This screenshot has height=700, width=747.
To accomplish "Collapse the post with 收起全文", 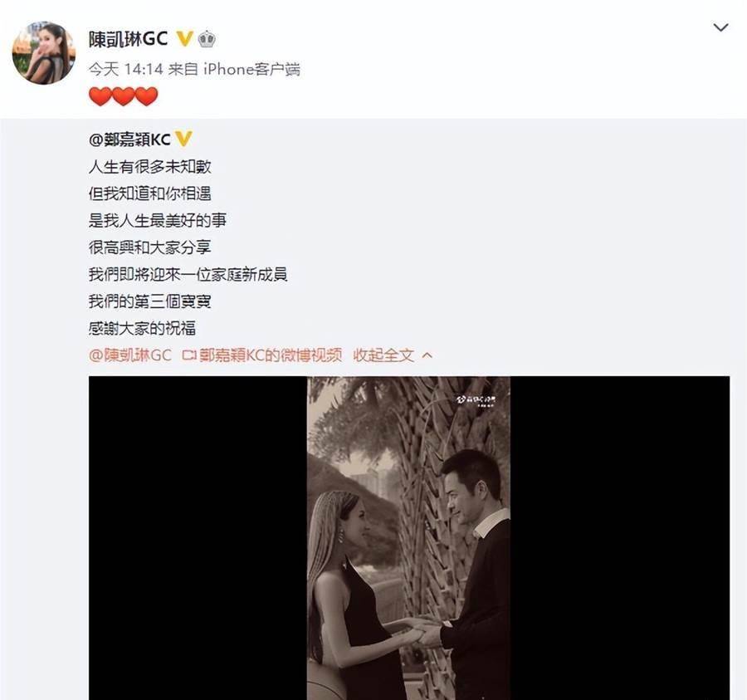I will [x=383, y=355].
